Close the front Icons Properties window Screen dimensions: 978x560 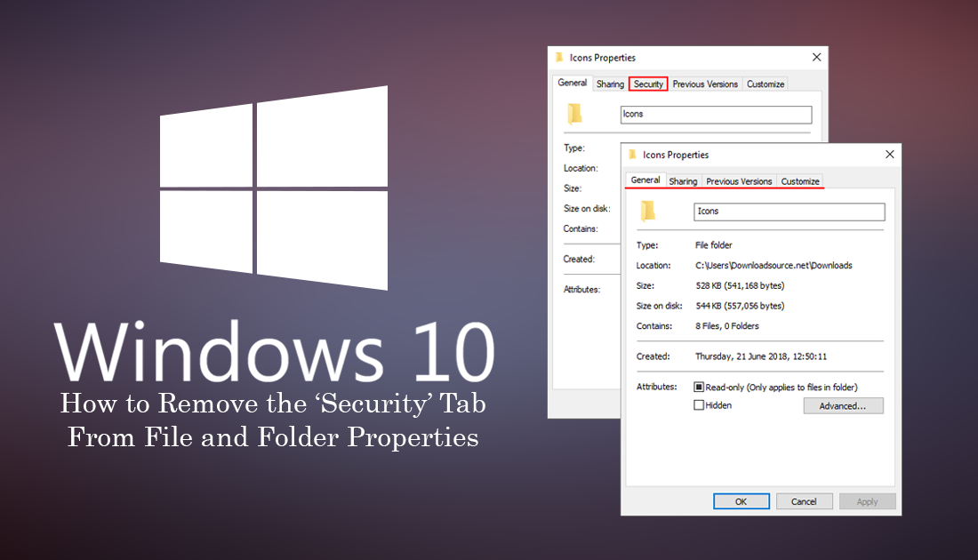click(x=890, y=154)
